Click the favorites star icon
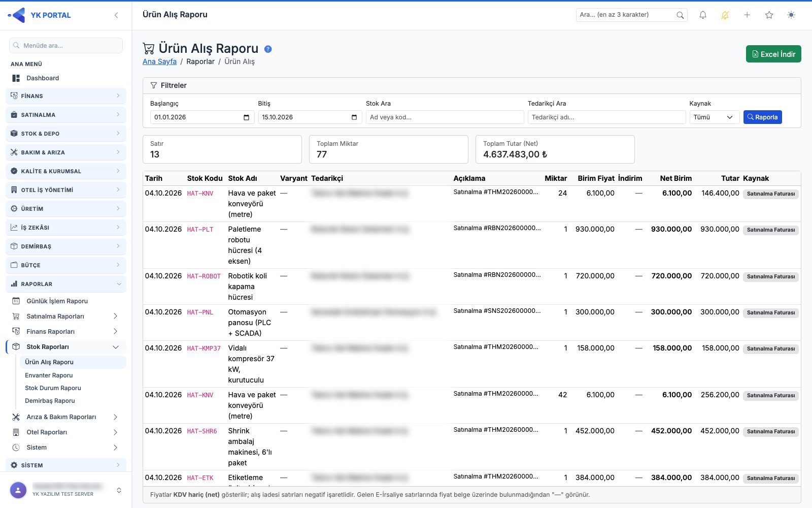 [769, 15]
